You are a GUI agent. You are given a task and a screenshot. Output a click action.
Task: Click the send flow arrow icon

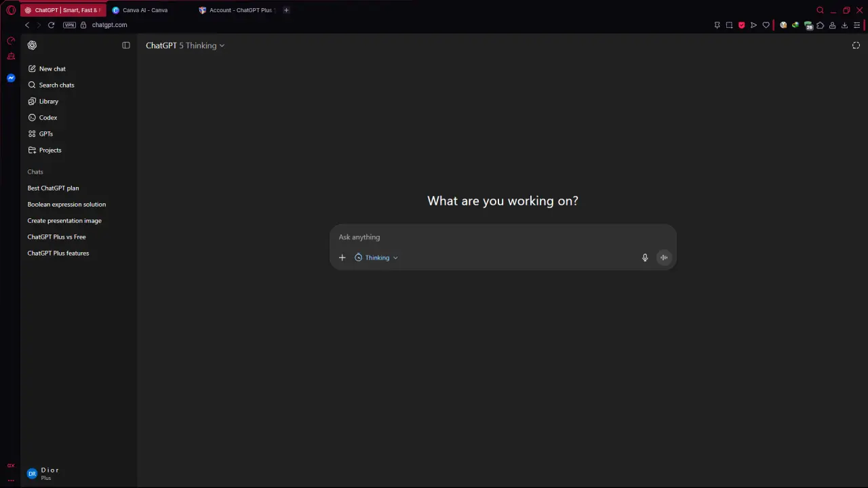[753, 25]
